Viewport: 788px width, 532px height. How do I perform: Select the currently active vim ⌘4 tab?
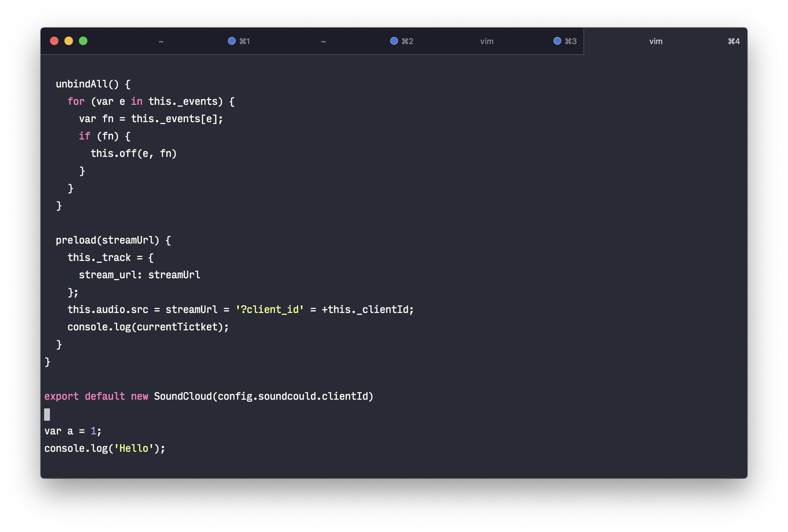coord(656,41)
